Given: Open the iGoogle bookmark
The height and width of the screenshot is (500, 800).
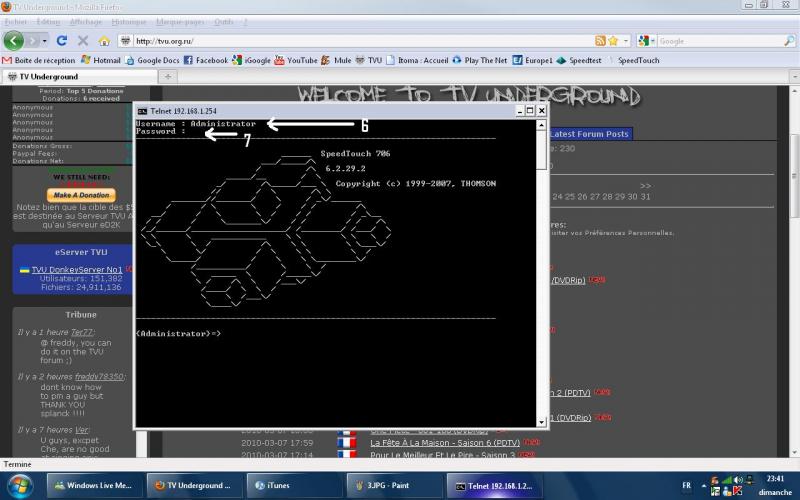Looking at the screenshot, I should click(x=252, y=60).
